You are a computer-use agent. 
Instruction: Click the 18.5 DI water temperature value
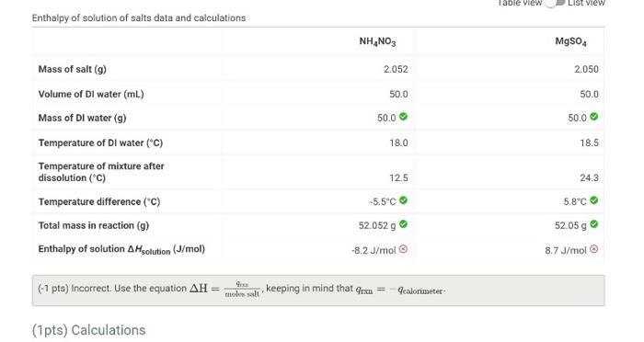(589, 142)
